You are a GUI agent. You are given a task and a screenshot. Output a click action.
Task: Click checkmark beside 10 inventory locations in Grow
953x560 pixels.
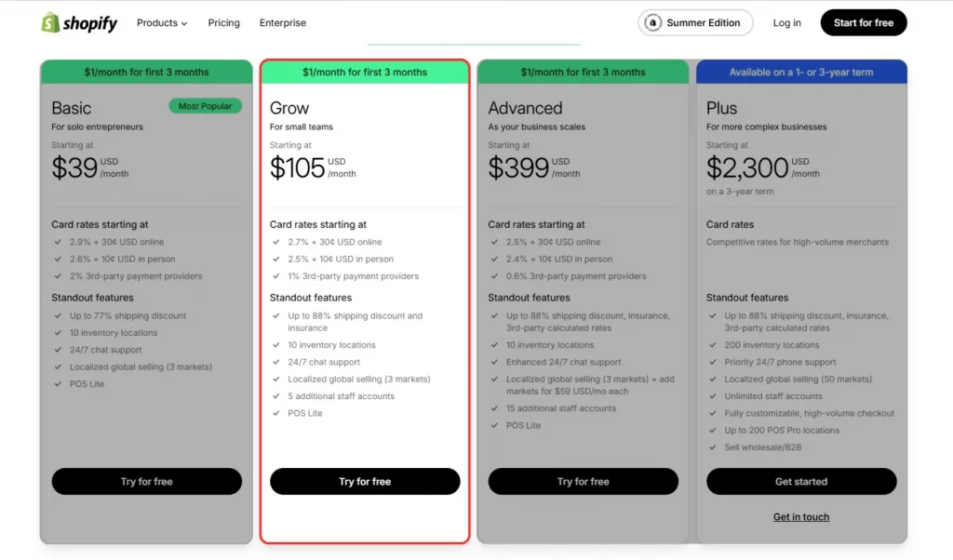coord(276,345)
